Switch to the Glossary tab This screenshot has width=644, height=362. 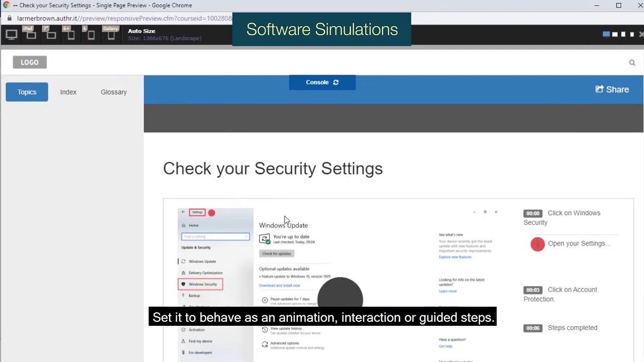[114, 92]
